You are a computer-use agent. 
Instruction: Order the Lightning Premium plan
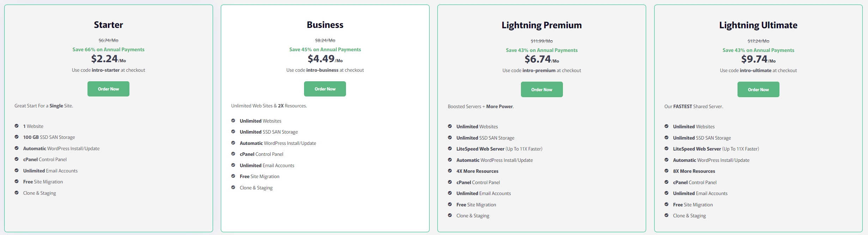[541, 90]
